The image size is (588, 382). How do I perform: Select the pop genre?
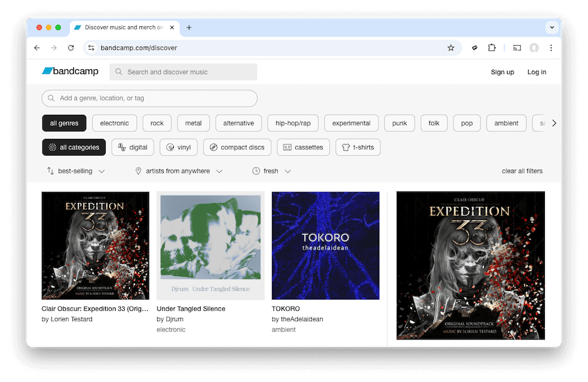[467, 123]
